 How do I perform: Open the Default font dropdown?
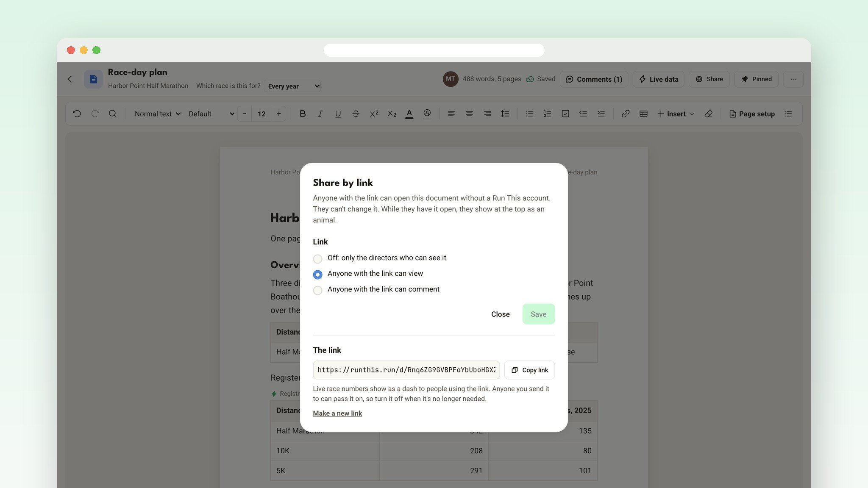211,114
